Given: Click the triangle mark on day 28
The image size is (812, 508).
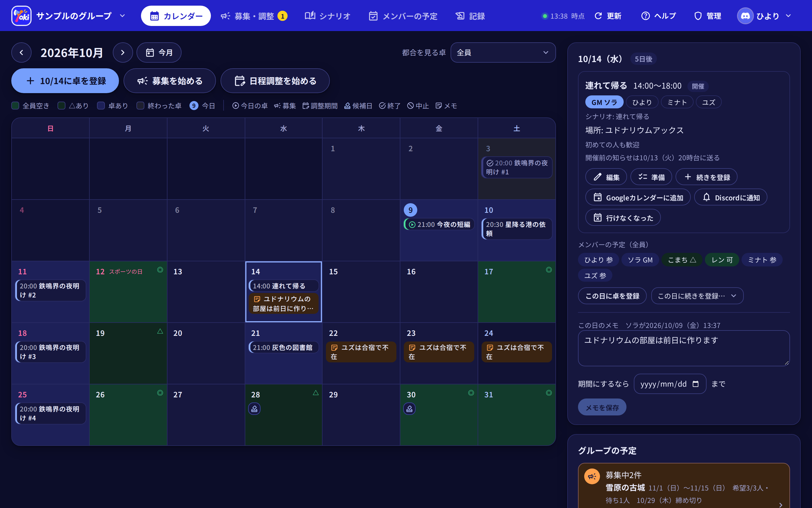Looking at the screenshot, I should (315, 393).
